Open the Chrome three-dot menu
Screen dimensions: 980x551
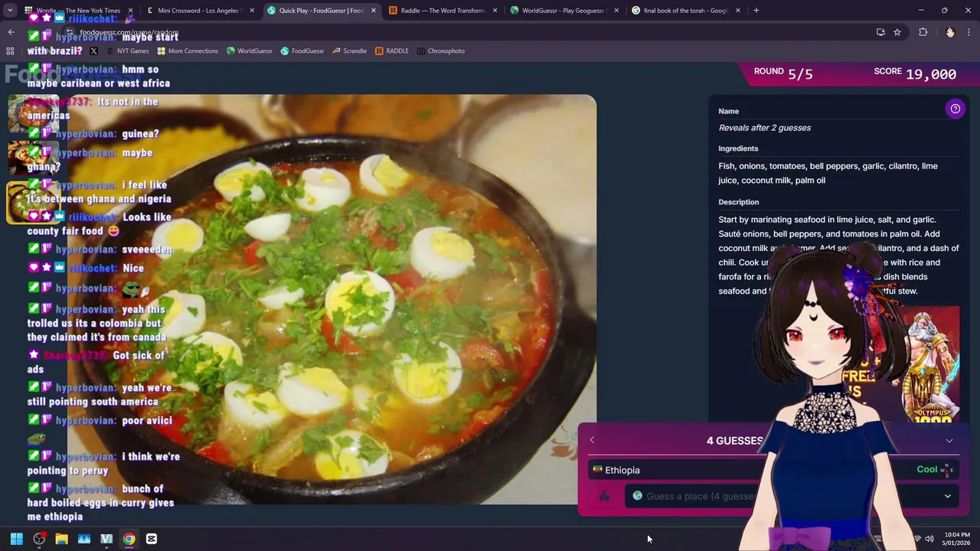coord(969,32)
